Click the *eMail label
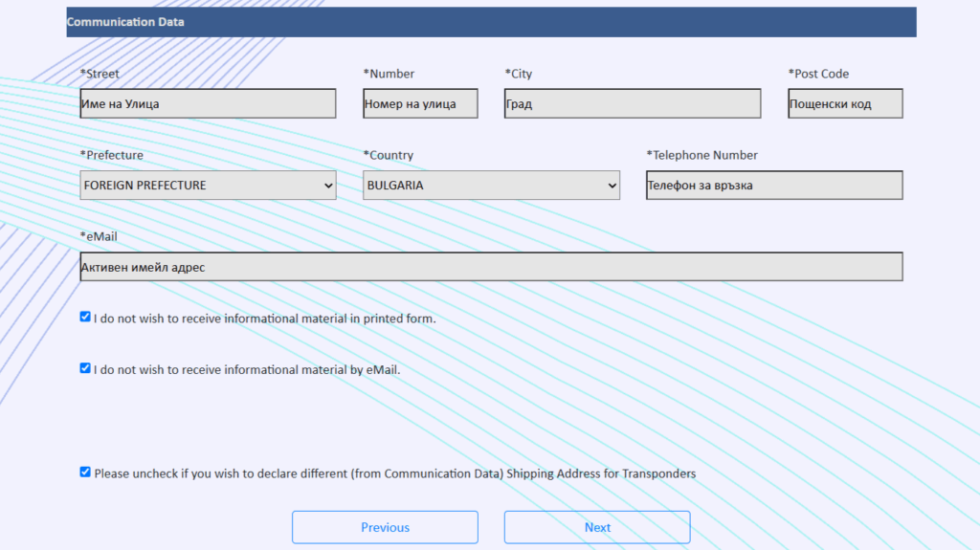 pos(99,236)
